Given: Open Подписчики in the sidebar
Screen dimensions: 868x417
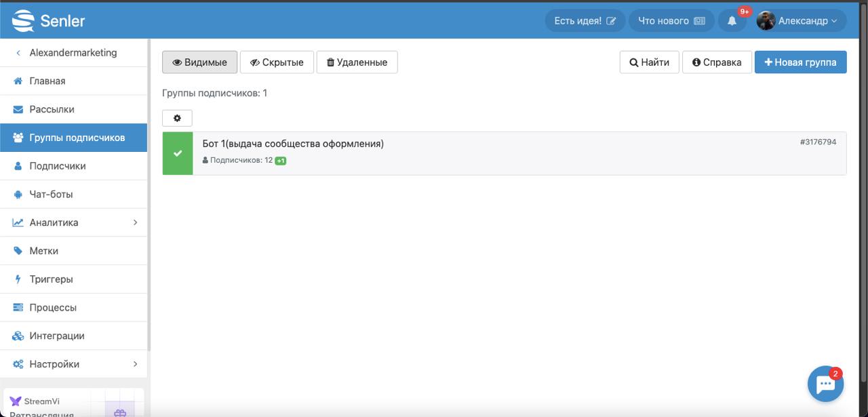Looking at the screenshot, I should tap(57, 166).
